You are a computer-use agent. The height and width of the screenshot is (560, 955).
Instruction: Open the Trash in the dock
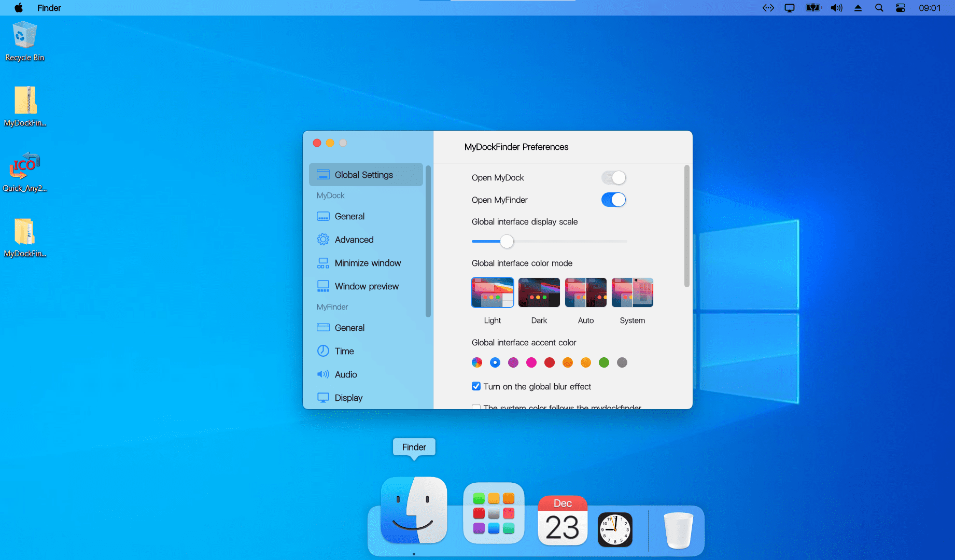click(679, 530)
